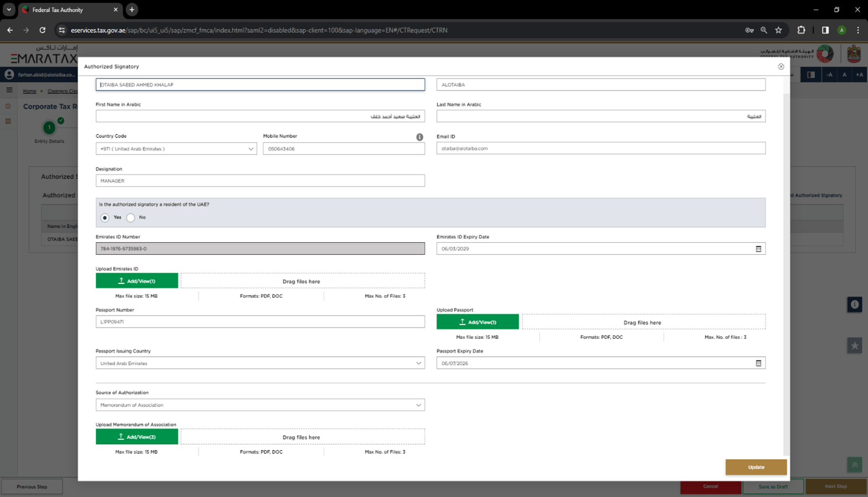This screenshot has height=497, width=868.
Task: Select Yes for UAE resident
Action: coord(105,218)
